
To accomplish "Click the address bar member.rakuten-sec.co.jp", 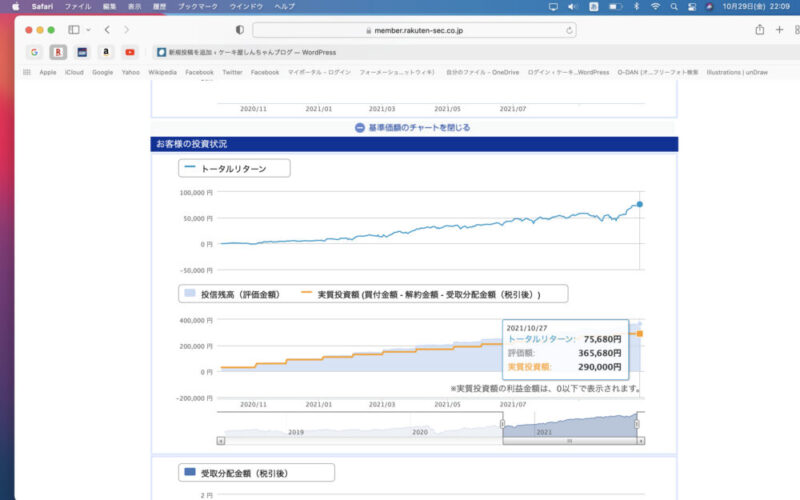I will tap(414, 30).
